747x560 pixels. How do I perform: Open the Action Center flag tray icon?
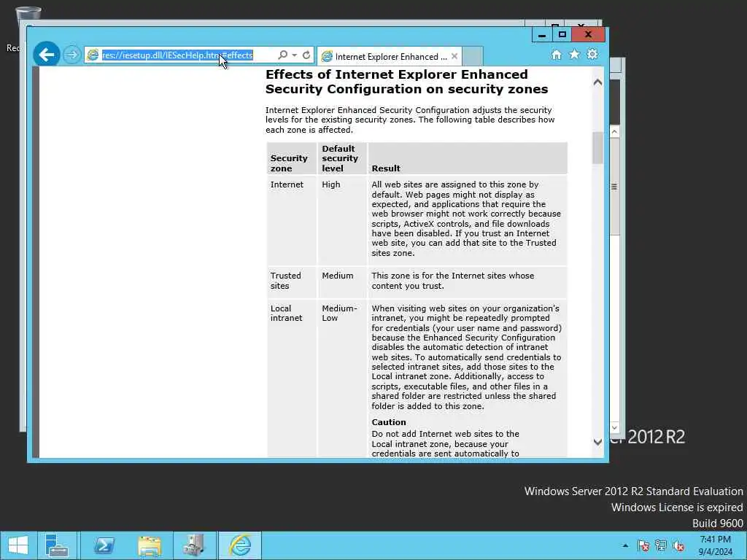tap(643, 545)
